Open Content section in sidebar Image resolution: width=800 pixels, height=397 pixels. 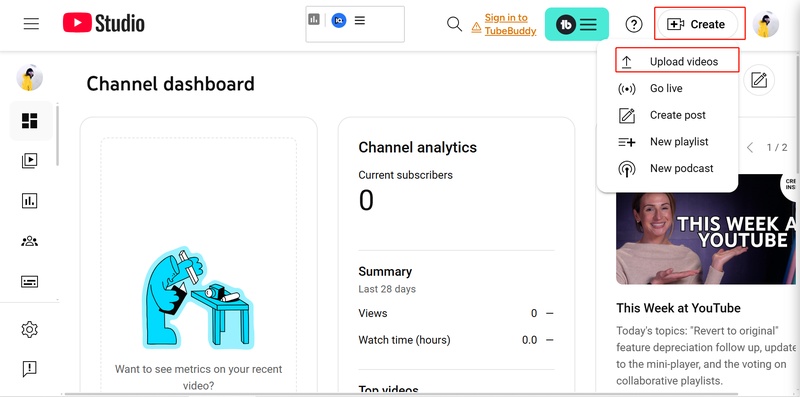(x=30, y=161)
